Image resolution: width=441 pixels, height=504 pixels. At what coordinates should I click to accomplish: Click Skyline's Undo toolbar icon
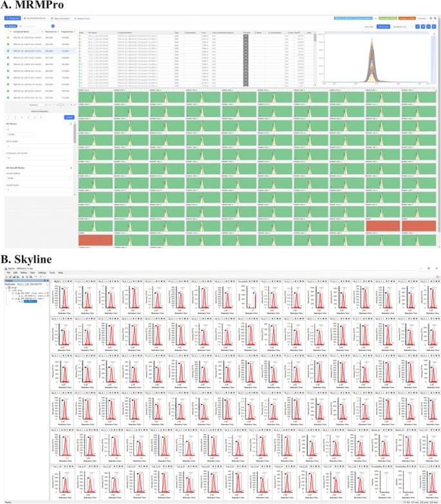[35, 277]
